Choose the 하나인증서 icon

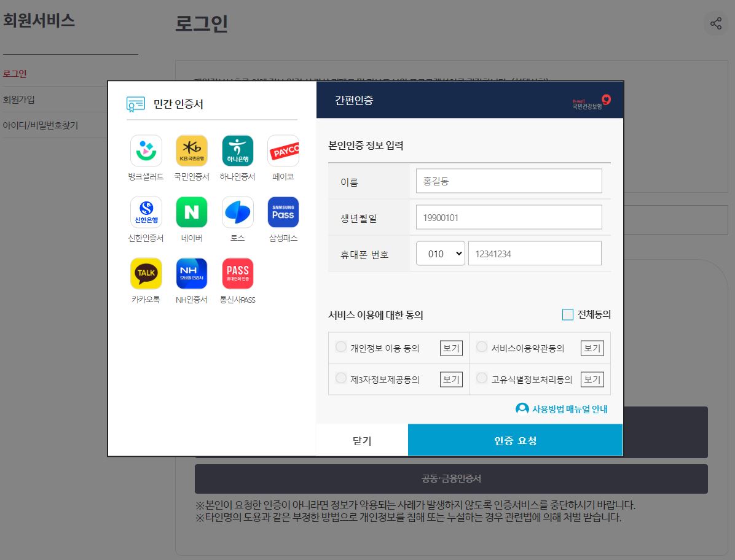tap(237, 150)
